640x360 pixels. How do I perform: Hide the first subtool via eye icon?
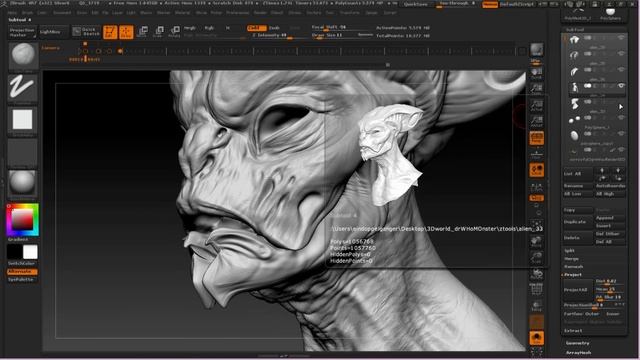click(x=621, y=38)
